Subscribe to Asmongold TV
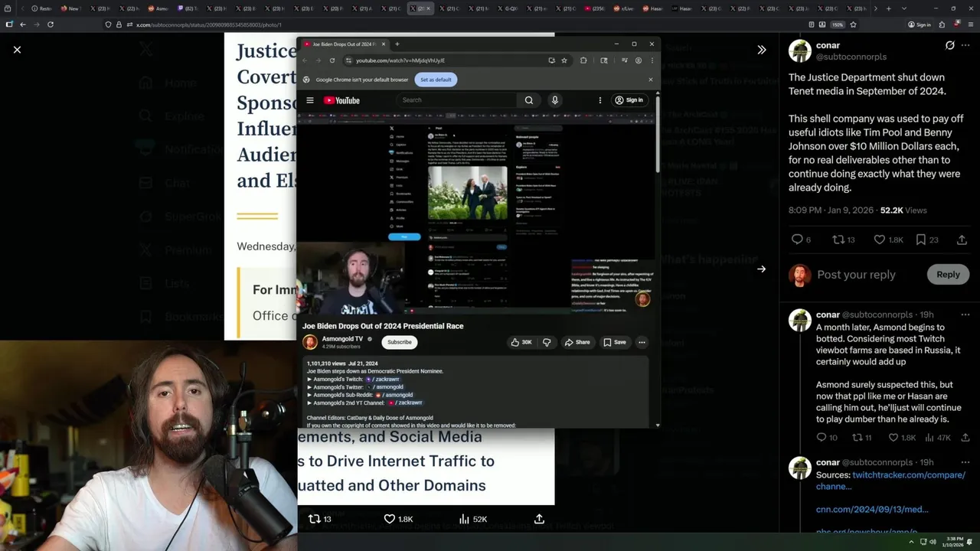 399,342
